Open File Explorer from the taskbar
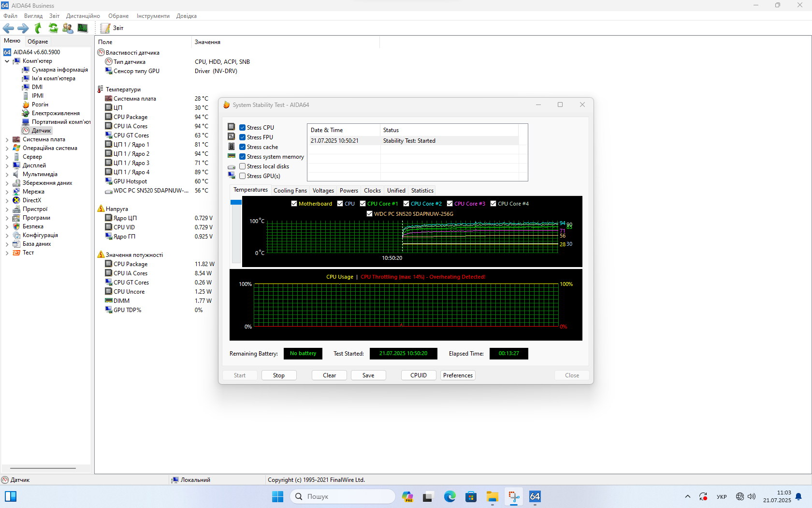This screenshot has width=812, height=508. coord(492,496)
